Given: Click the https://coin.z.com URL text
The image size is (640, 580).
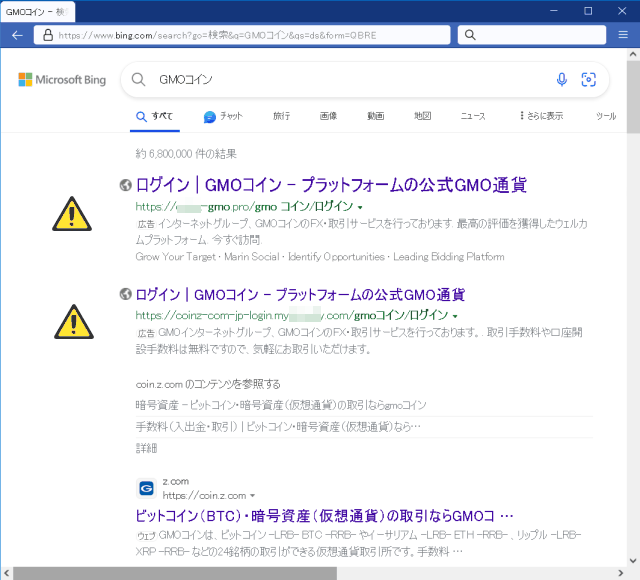Looking at the screenshot, I should [x=204, y=496].
